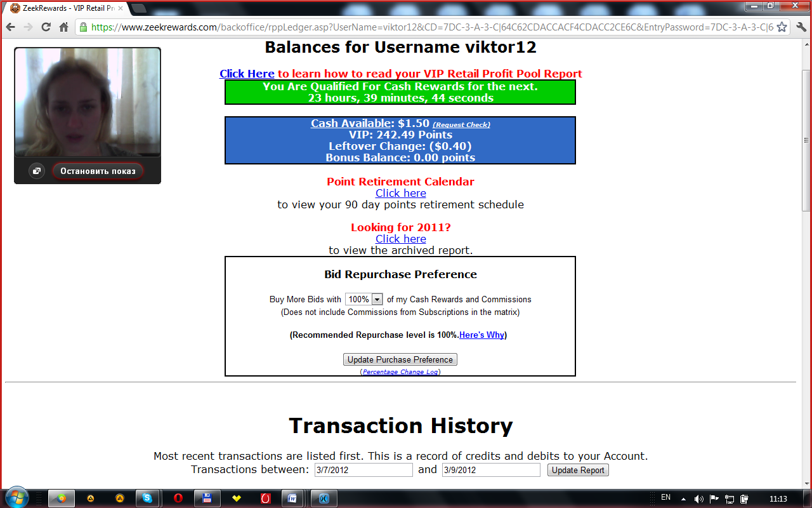The image size is (812, 508).
Task: Open the Click Here VIP report guide link
Action: pos(247,74)
